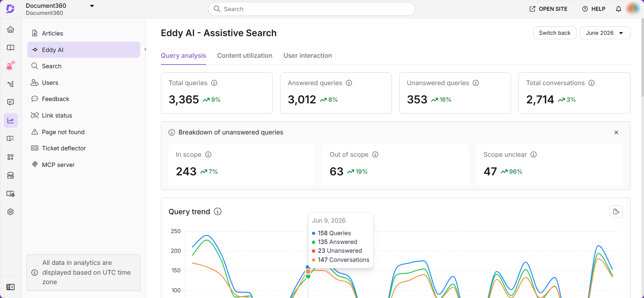The height and width of the screenshot is (298, 644).
Task: Show info for Answered queries
Action: coord(349,83)
